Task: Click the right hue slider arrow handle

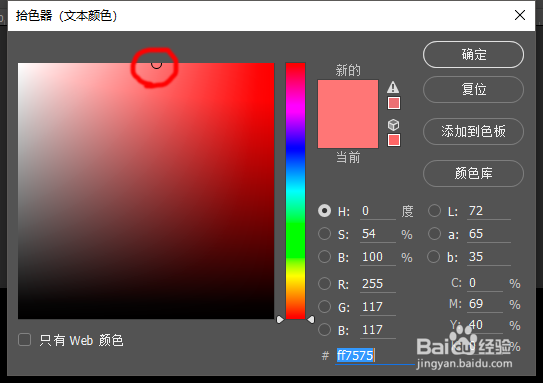Action: click(311, 319)
